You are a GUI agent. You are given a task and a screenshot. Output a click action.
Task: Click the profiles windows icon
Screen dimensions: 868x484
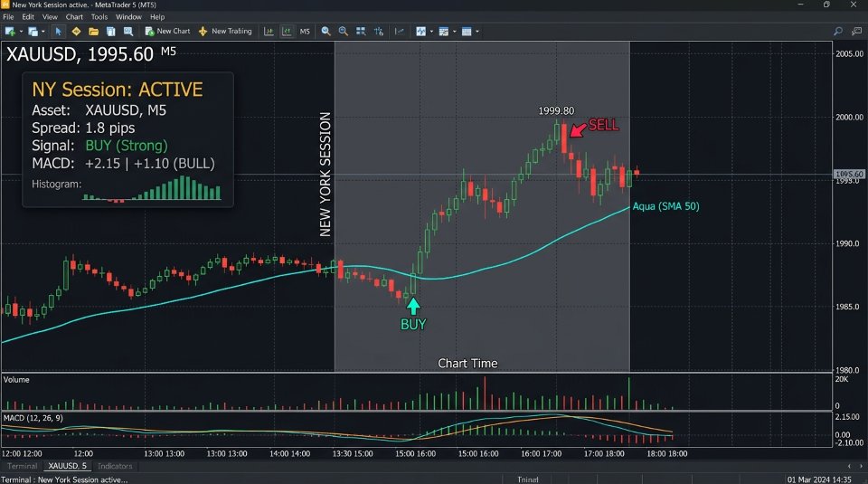click(x=33, y=32)
